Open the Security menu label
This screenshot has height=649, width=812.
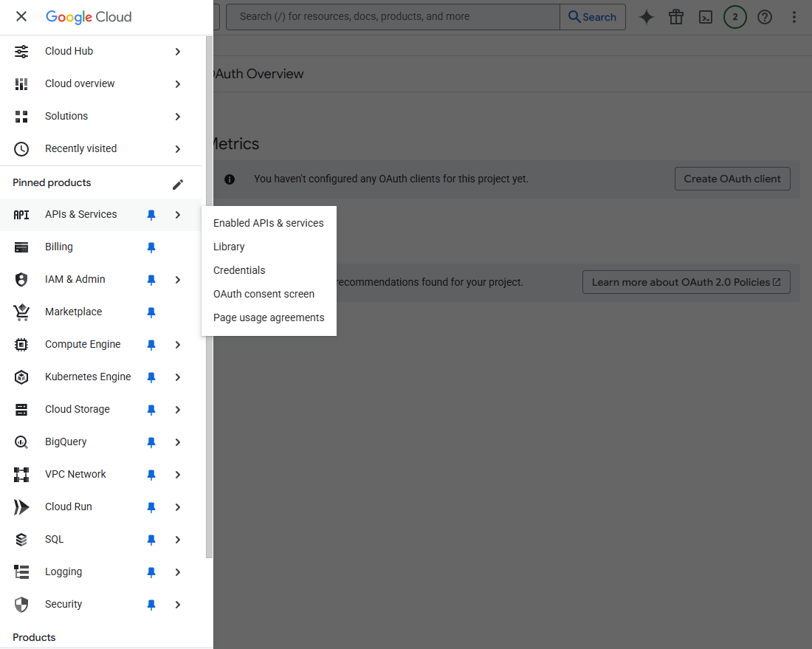tap(63, 605)
